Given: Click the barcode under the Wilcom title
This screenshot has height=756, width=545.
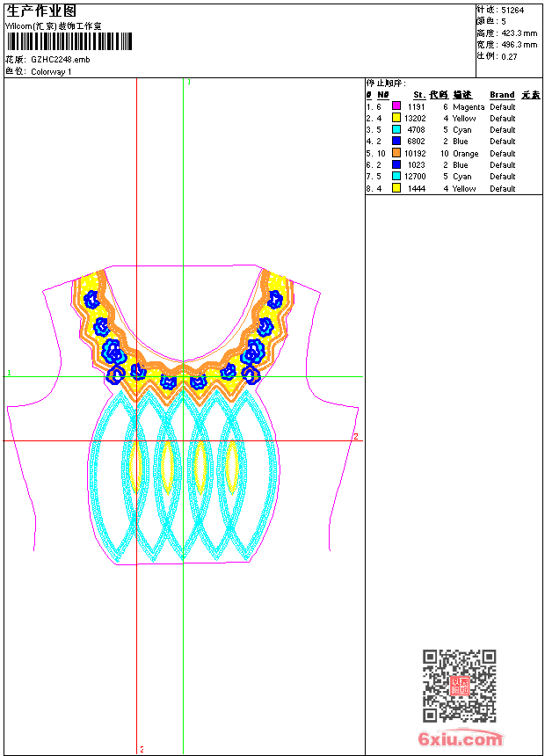Looking at the screenshot, I should pyautogui.click(x=69, y=42).
